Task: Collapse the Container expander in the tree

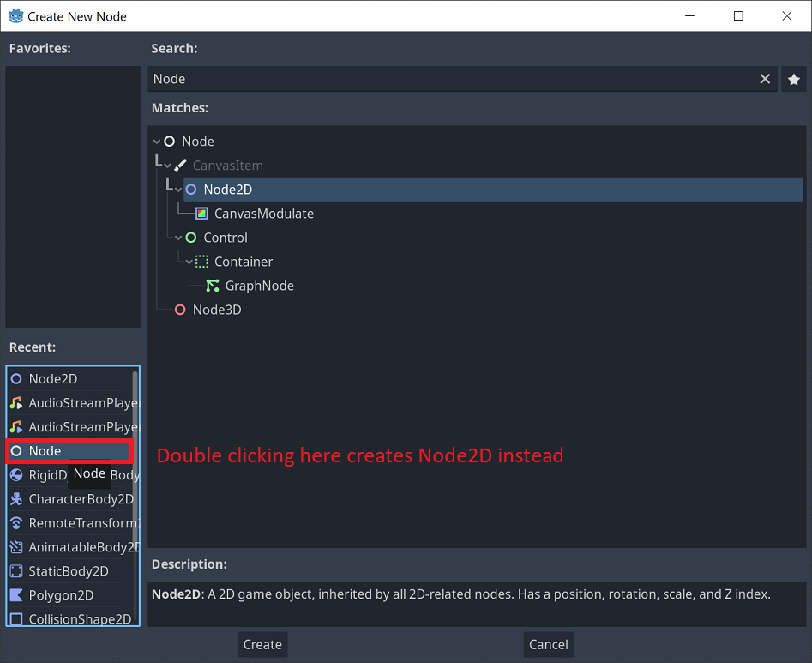Action: click(190, 262)
